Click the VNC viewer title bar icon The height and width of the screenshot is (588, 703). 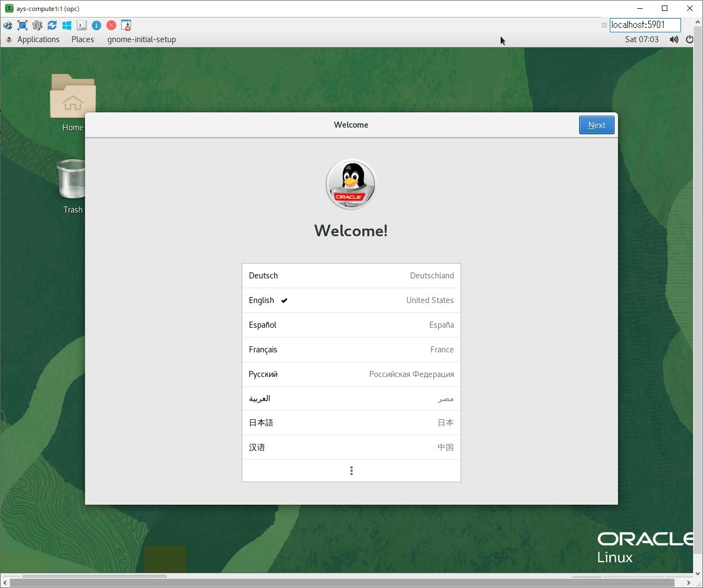click(9, 8)
